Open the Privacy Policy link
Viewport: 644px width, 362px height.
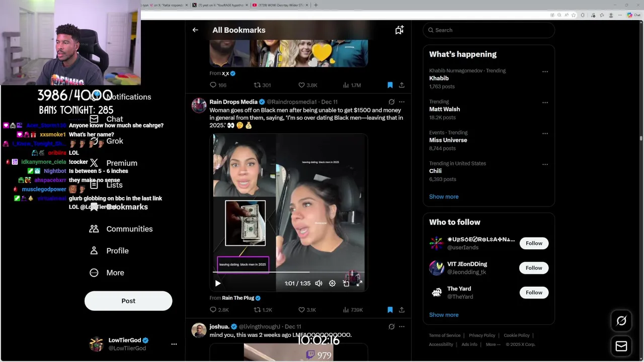(482, 335)
